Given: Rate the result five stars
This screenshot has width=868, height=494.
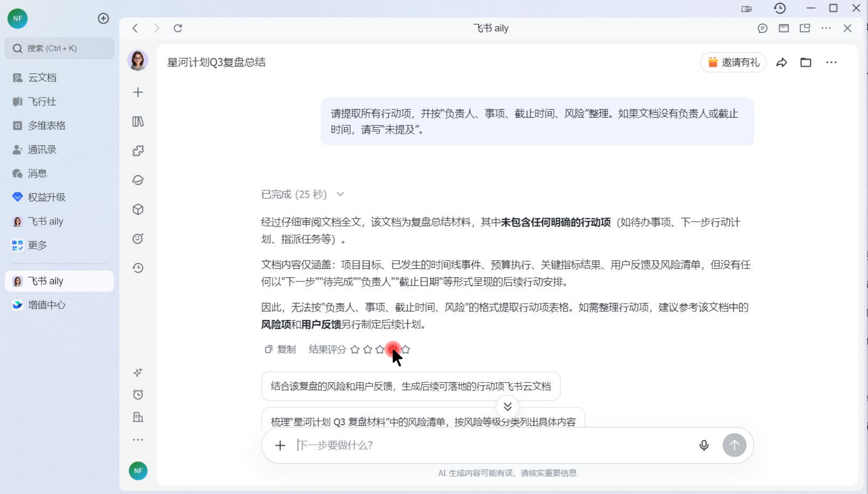Looking at the screenshot, I should 406,349.
